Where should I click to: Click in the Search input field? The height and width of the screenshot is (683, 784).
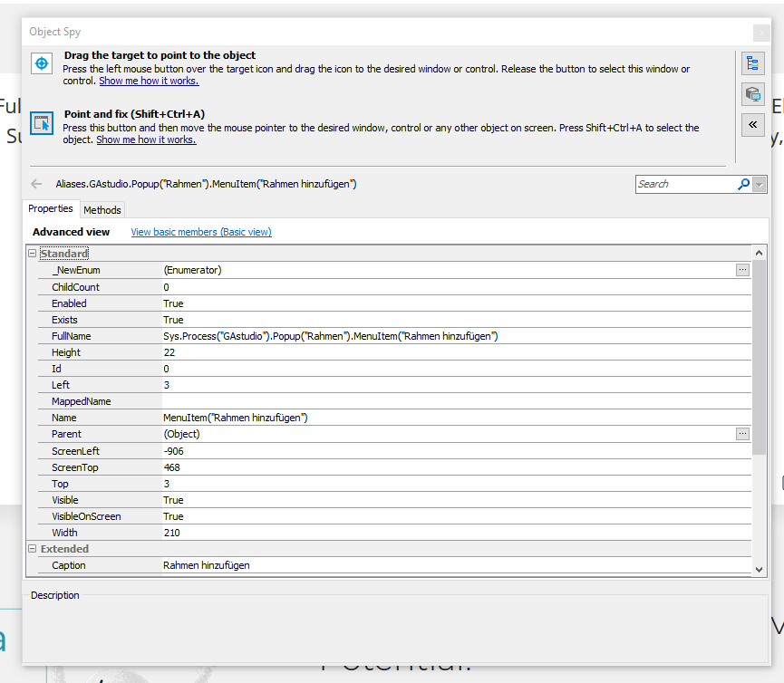click(685, 184)
